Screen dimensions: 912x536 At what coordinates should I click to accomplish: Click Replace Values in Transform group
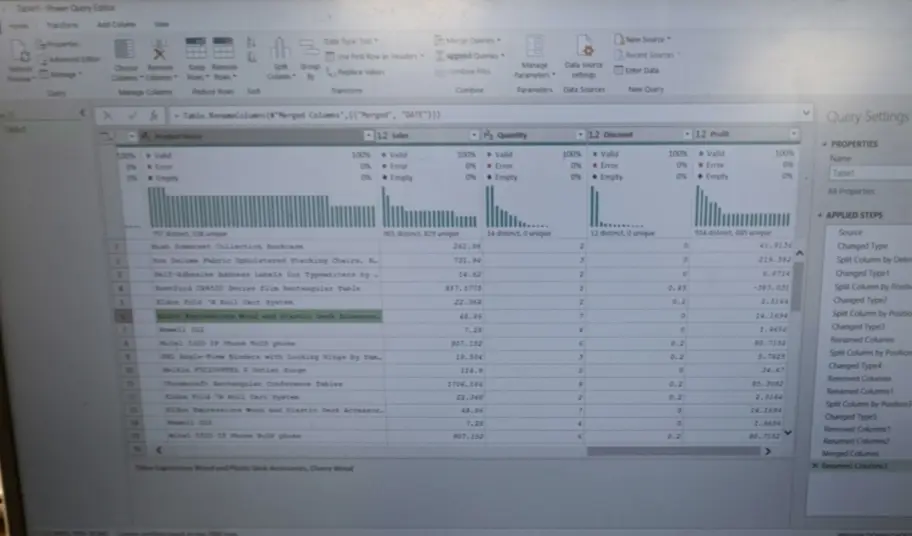[355, 72]
